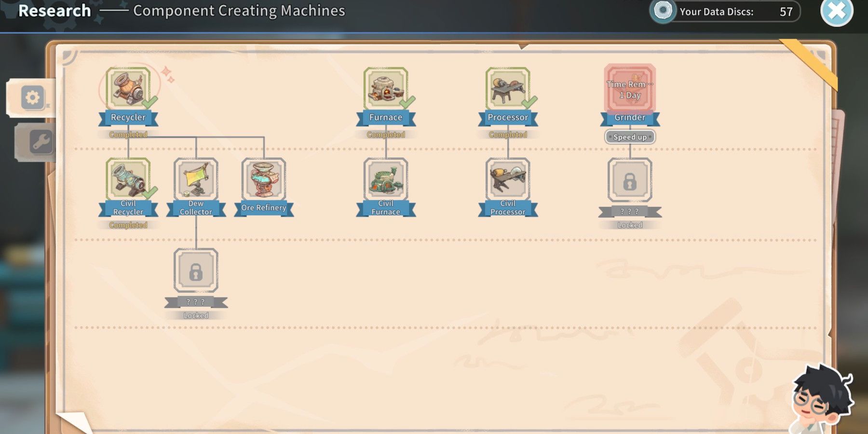Click the locked node under Dew Collector
The height and width of the screenshot is (434, 868).
[196, 271]
